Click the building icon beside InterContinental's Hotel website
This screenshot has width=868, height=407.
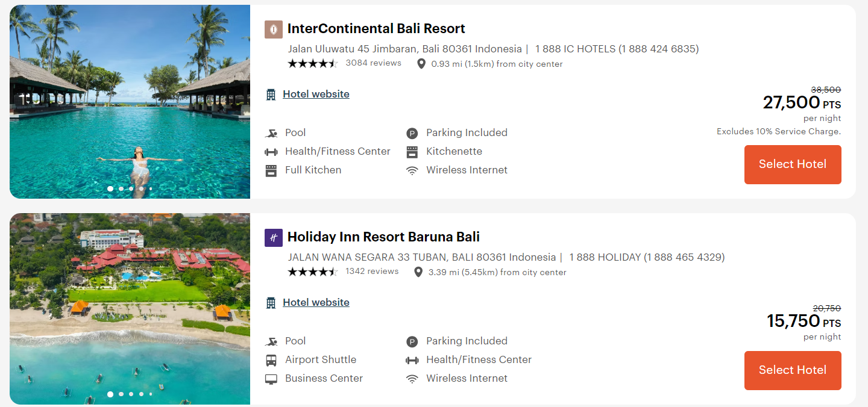pyautogui.click(x=271, y=94)
